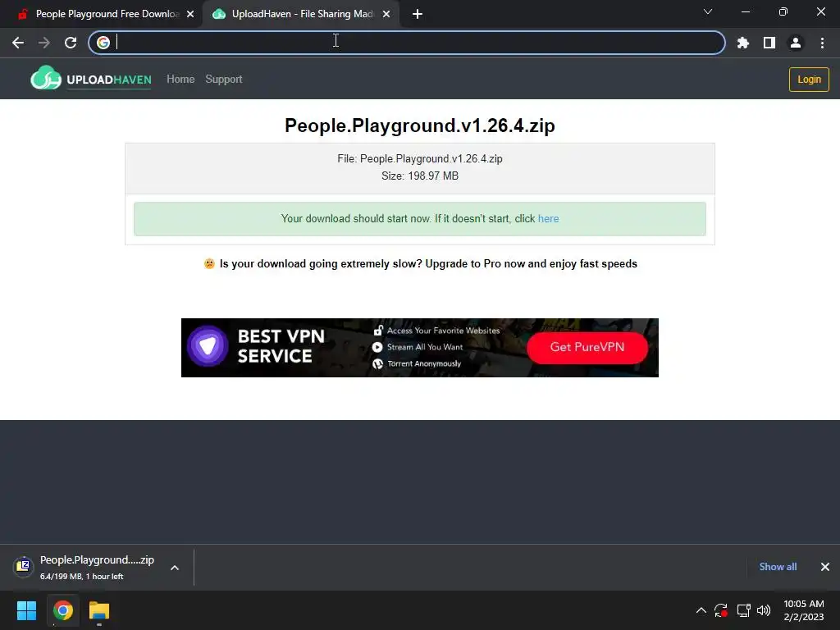Expand the download item options chevron
This screenshot has height=630, width=840.
click(175, 568)
